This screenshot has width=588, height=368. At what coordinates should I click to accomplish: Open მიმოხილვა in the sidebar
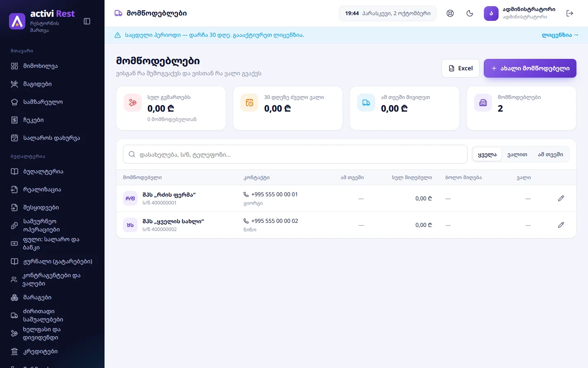click(x=52, y=66)
